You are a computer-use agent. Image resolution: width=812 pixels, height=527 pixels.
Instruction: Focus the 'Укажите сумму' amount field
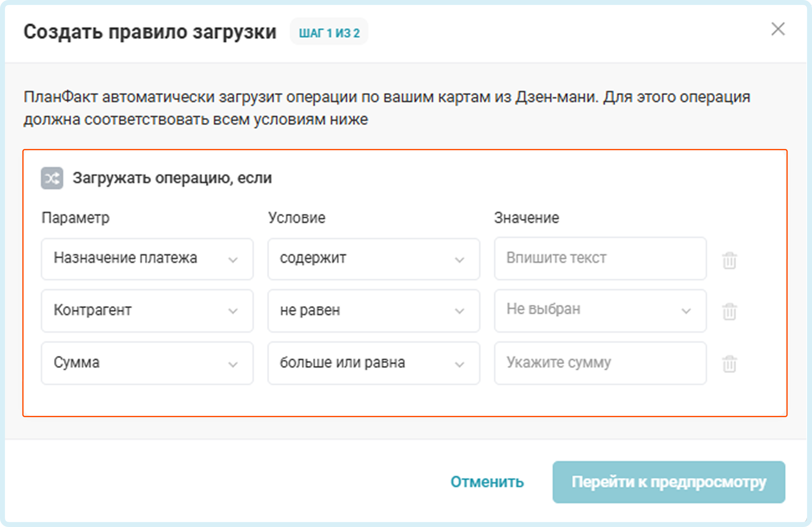(600, 363)
